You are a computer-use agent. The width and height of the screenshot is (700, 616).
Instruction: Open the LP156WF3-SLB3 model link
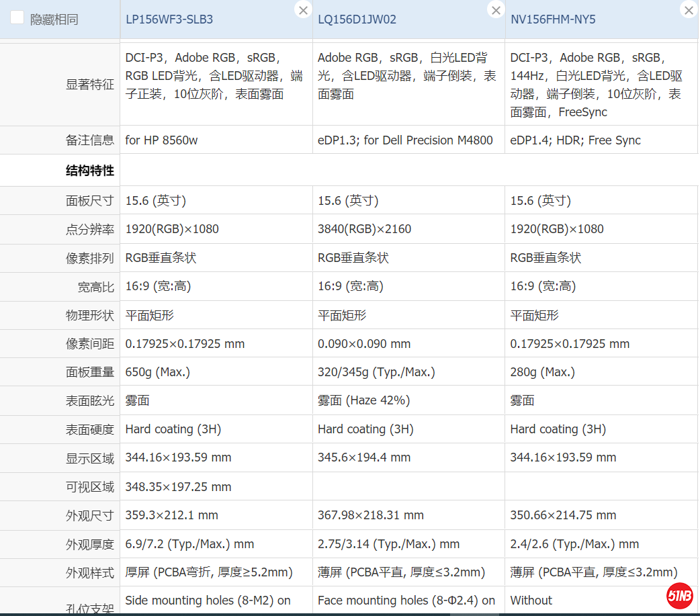coord(169,19)
